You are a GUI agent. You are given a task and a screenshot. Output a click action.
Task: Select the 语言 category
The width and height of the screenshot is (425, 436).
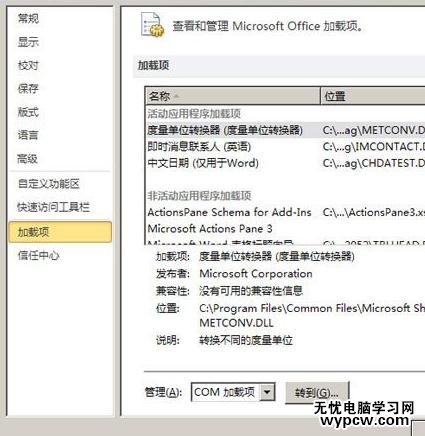(28, 135)
